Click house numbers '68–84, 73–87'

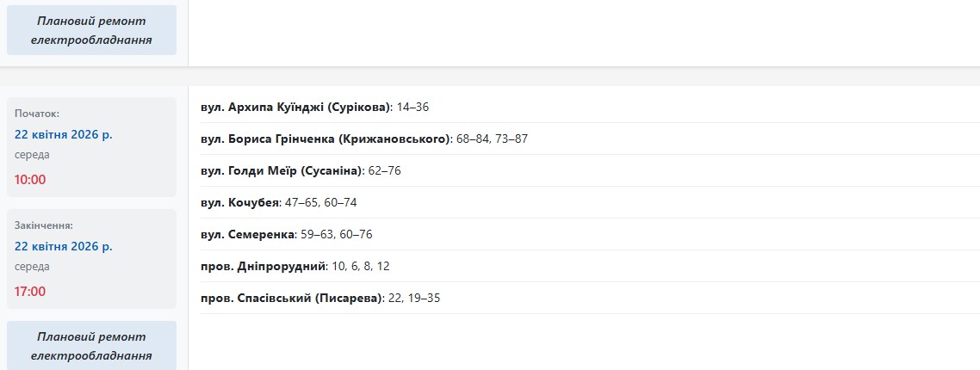point(492,139)
